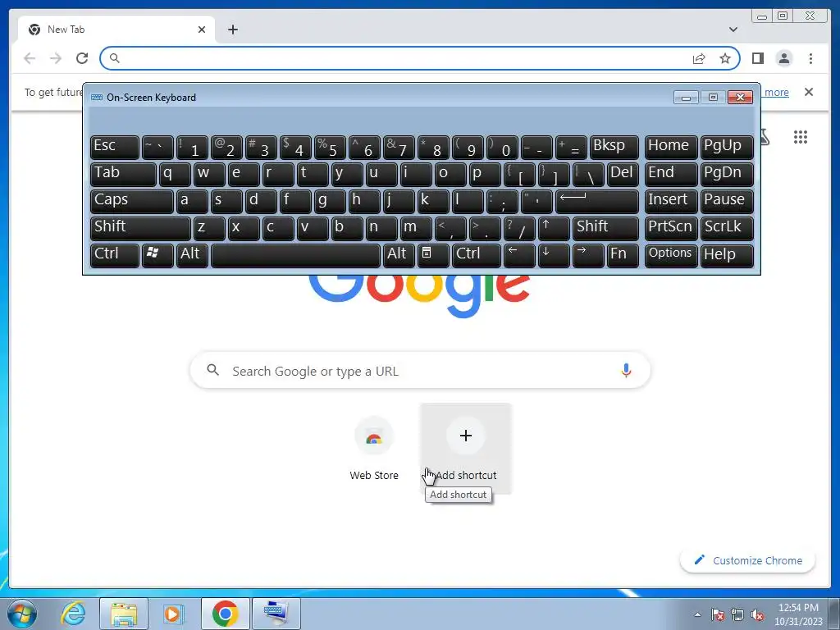This screenshot has width=840, height=630.
Task: Go back in Chrome
Action: click(x=30, y=58)
